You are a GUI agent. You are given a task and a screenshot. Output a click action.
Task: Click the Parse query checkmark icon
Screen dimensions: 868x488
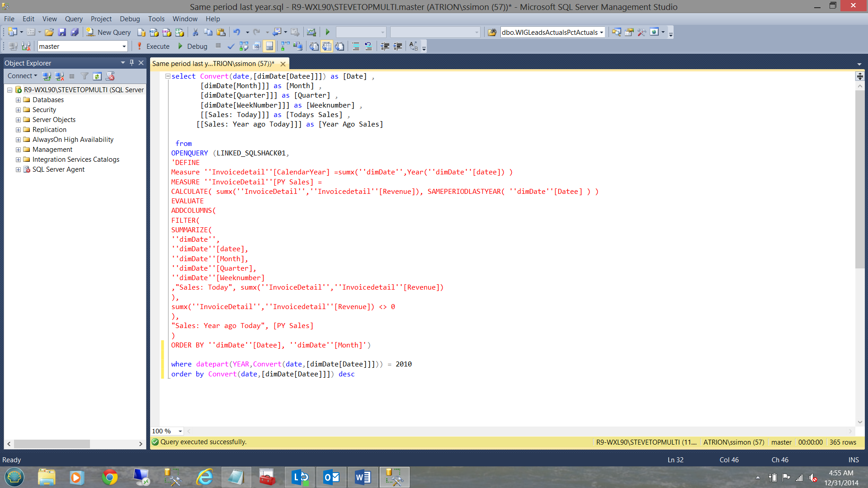pos(231,46)
